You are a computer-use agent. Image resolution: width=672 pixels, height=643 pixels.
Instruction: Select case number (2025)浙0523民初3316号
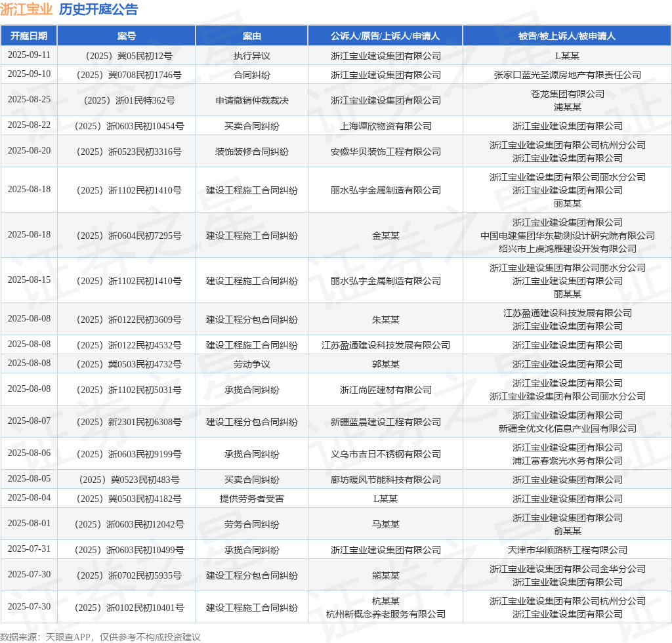[129, 152]
